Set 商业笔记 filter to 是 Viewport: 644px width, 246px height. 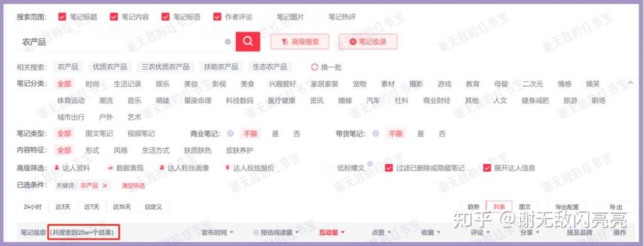pos(275,133)
